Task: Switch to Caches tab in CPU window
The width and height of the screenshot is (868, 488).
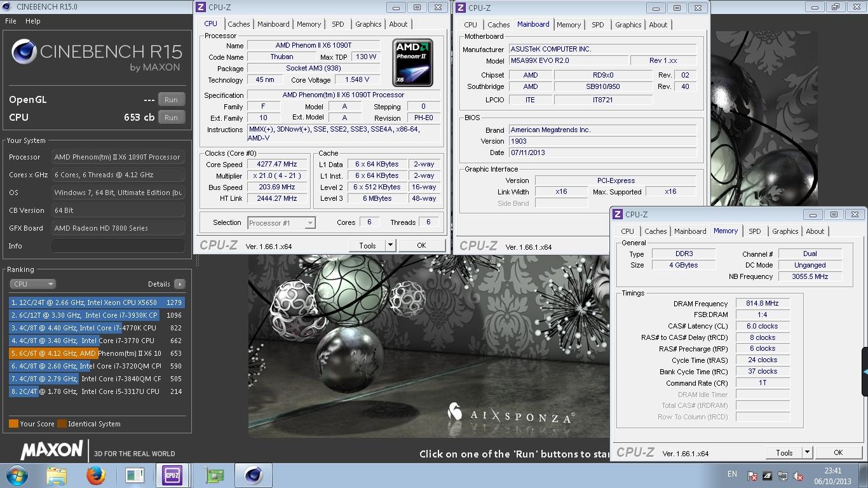Action: [239, 24]
